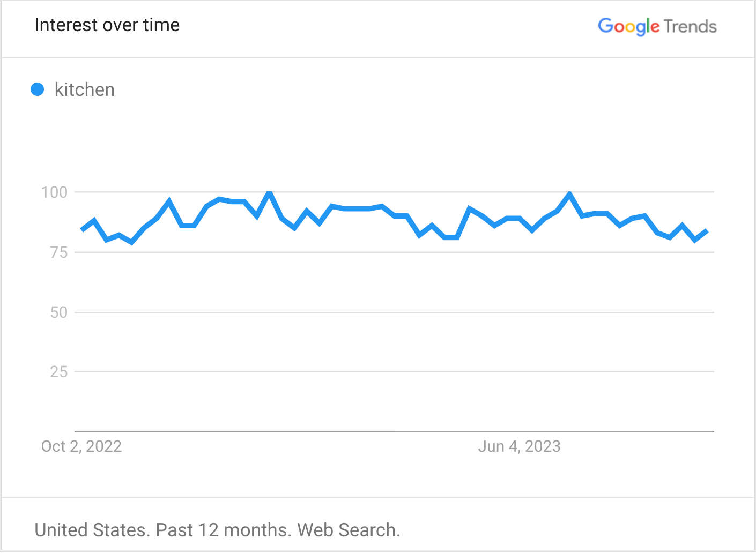This screenshot has height=553, width=756.
Task: Click the first 100 peak on the line
Action: coord(269,193)
